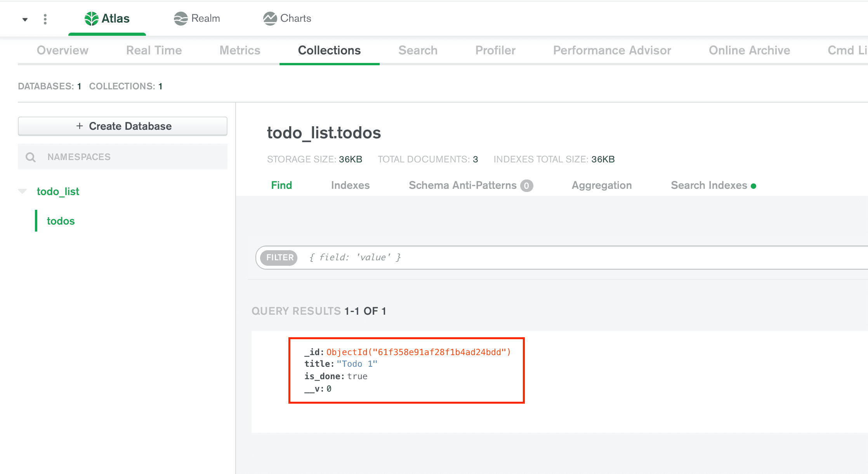Screen dimensions: 868x474
Task: Click the Namespaces search field
Action: (123, 157)
